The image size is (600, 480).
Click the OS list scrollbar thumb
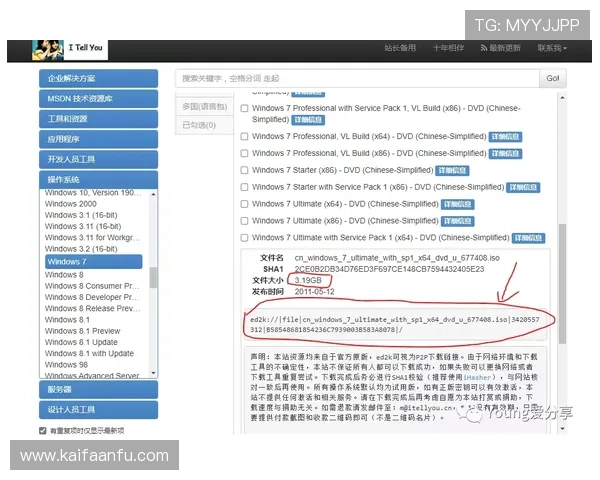(x=153, y=278)
